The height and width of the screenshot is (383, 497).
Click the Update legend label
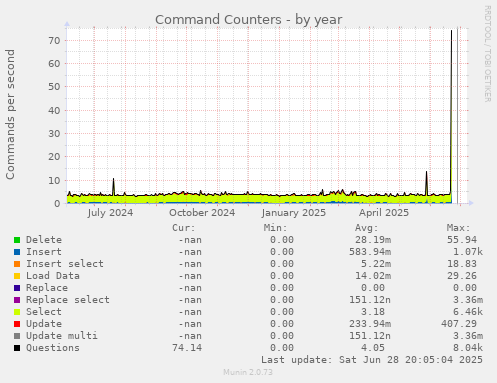click(44, 324)
